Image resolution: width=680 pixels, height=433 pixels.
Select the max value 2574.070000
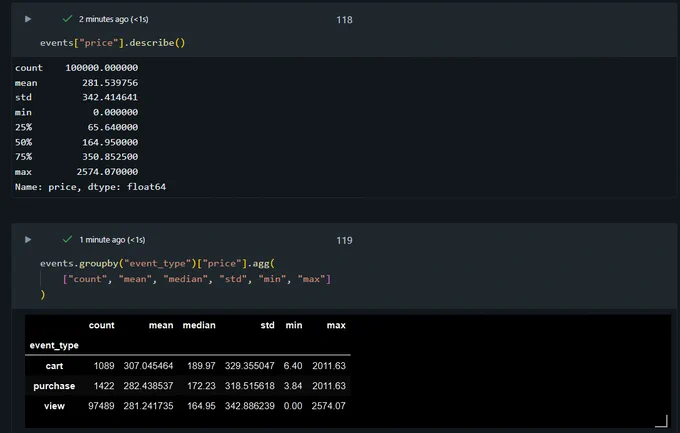point(108,172)
